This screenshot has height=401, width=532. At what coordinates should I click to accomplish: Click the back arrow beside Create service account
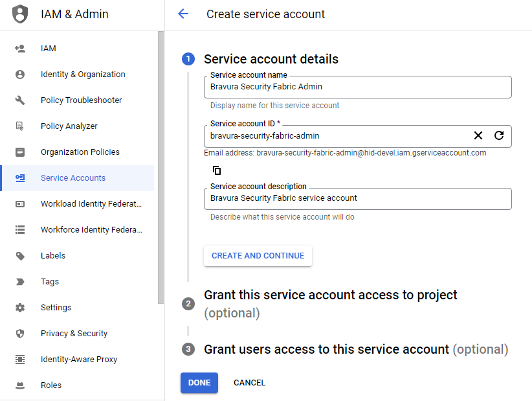pos(183,14)
